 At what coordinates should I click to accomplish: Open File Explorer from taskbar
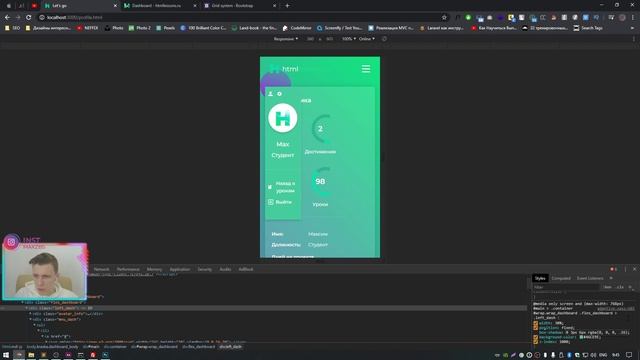(x=31, y=355)
